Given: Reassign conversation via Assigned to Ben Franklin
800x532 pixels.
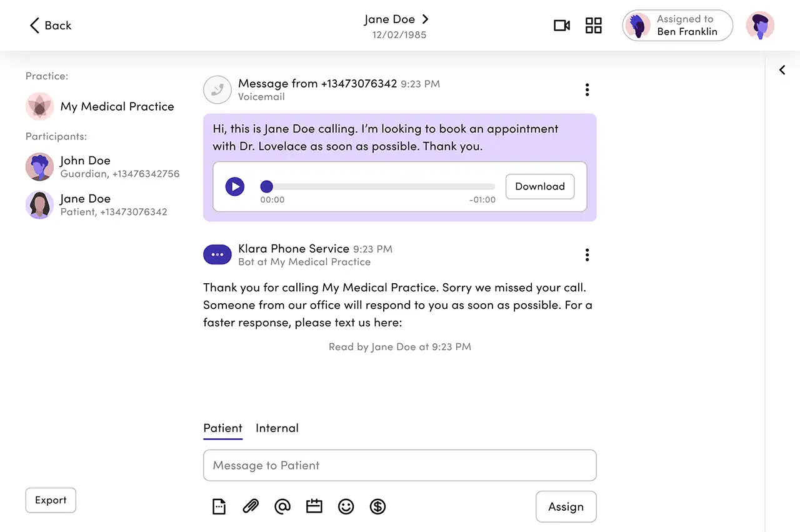Looking at the screenshot, I should pos(677,26).
